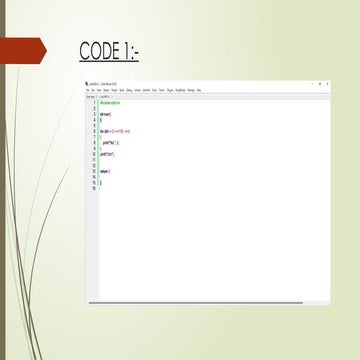Open the Debug menu
Image resolution: width=360 pixels, height=360 pixels.
pyautogui.click(x=129, y=90)
